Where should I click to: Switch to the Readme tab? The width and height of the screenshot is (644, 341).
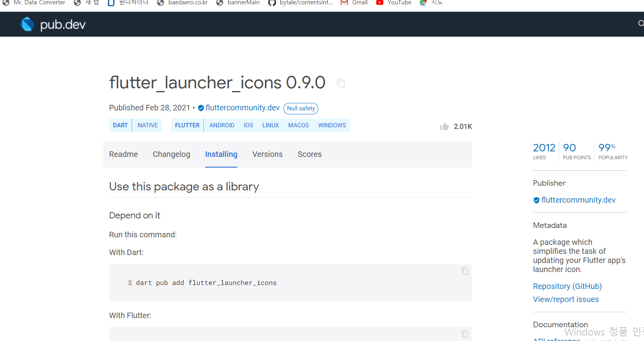point(123,155)
